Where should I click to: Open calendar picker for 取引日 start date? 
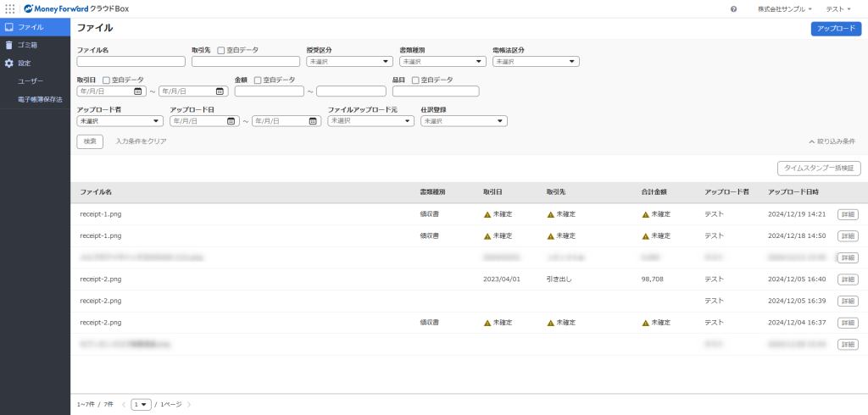click(138, 91)
